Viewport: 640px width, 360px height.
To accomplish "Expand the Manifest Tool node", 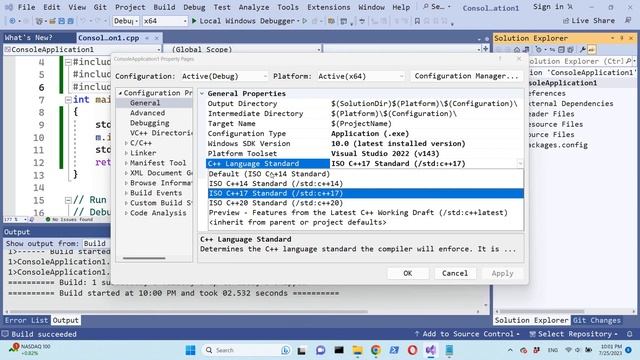I will (127, 163).
